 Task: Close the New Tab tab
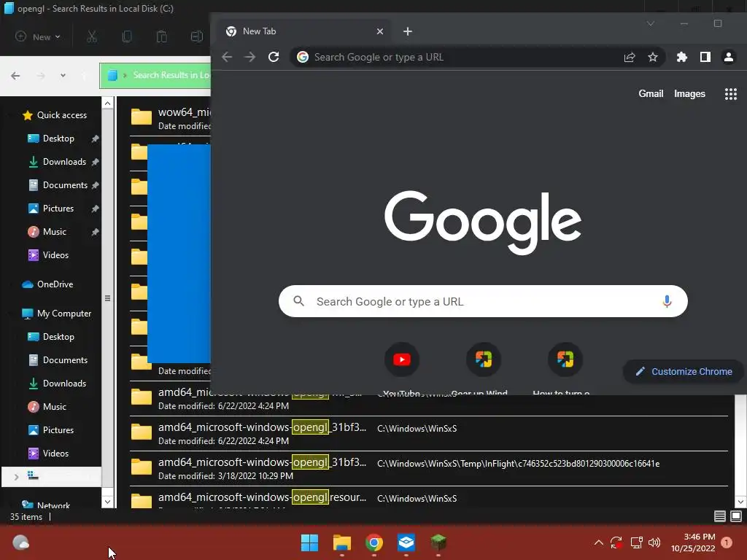pyautogui.click(x=379, y=31)
